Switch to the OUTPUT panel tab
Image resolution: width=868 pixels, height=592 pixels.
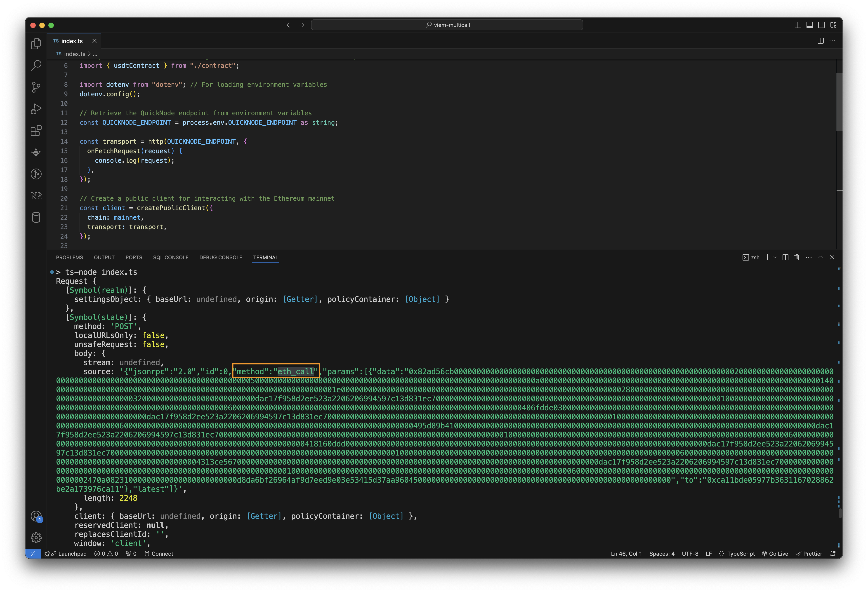[104, 258]
